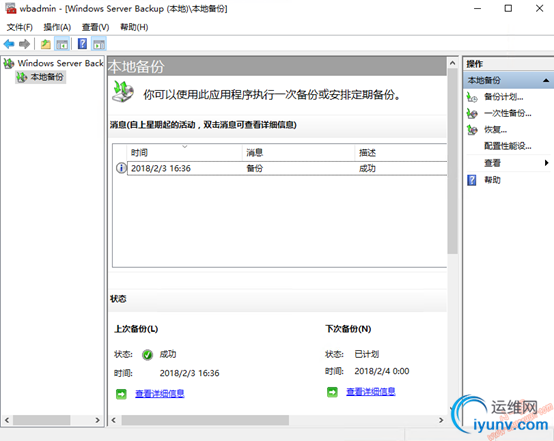Click the help icon in the actions pane

click(472, 180)
